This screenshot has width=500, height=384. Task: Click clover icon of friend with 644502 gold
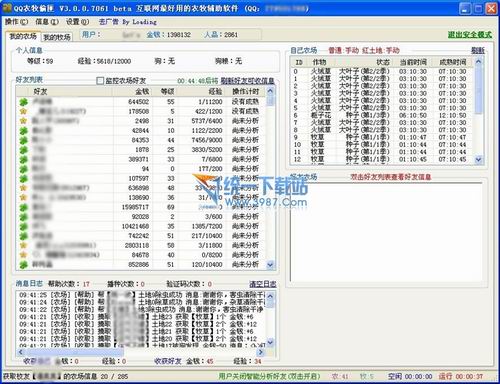tap(23, 102)
